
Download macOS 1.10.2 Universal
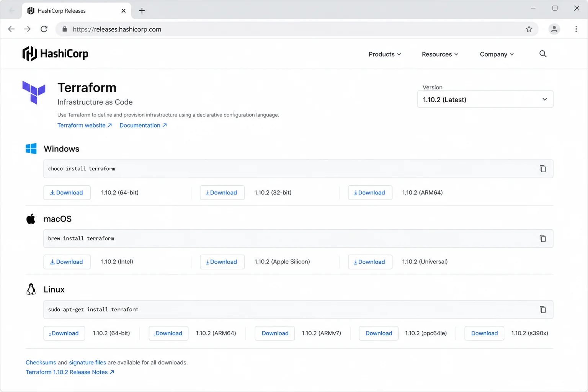coord(370,262)
